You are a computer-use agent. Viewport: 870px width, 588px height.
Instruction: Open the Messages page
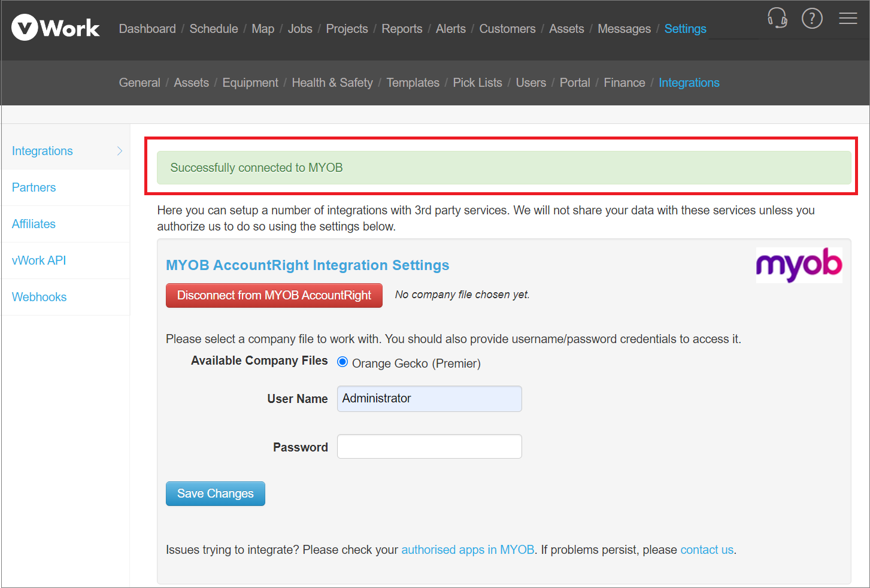[624, 29]
